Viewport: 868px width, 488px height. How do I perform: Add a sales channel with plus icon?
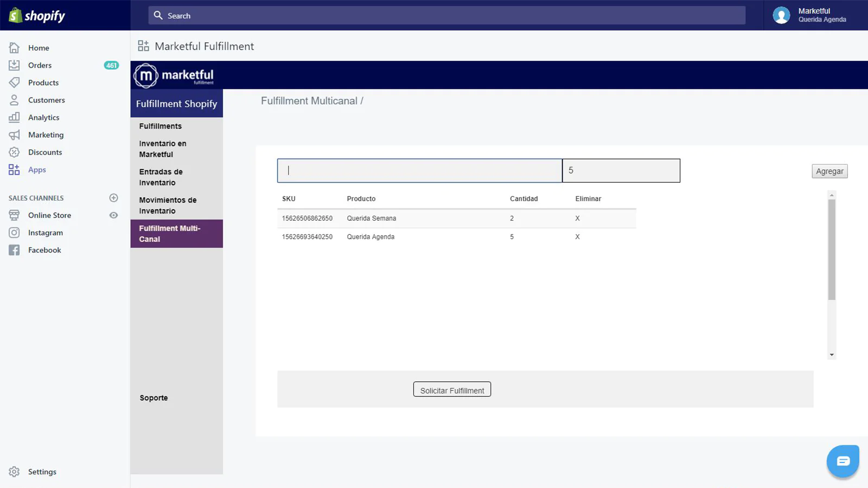(113, 198)
